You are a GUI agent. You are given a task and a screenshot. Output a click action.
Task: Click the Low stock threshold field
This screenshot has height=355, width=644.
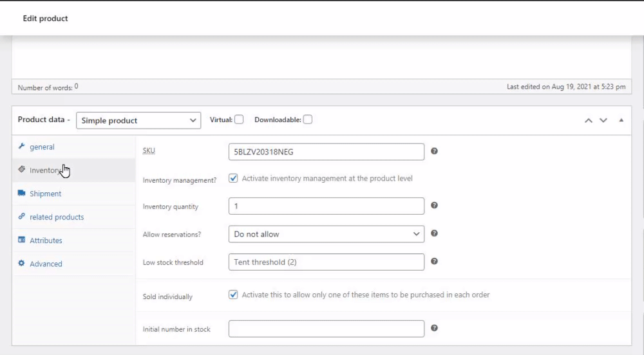(x=327, y=262)
